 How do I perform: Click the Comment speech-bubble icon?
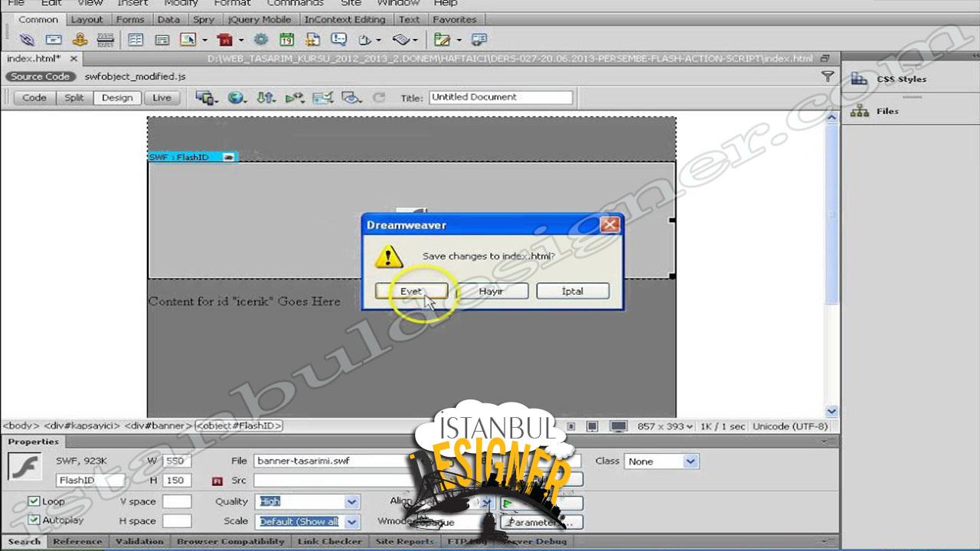click(x=338, y=40)
